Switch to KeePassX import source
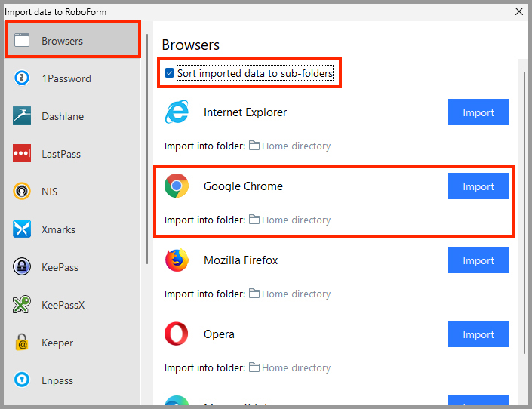Viewport: 532px width, 409px height. (63, 305)
